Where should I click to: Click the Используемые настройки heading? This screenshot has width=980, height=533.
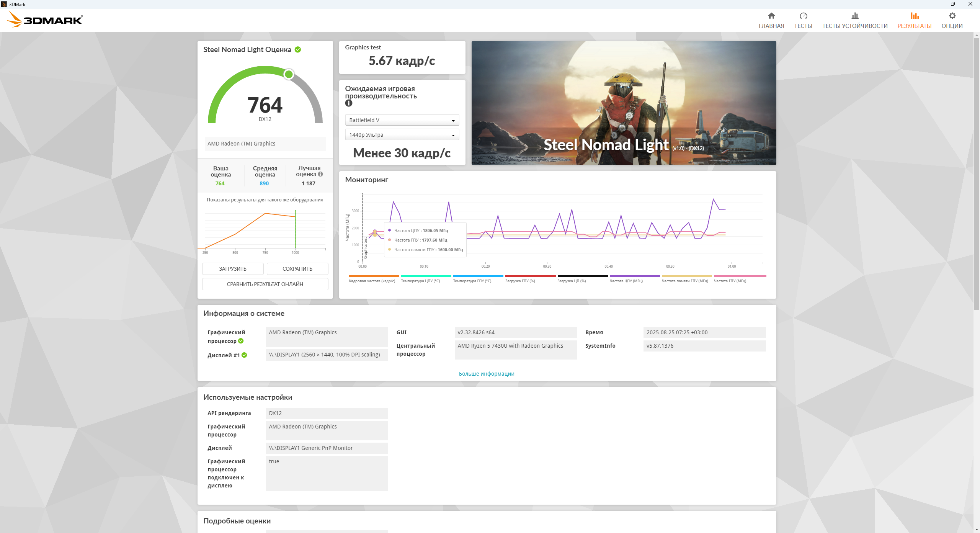pos(248,397)
